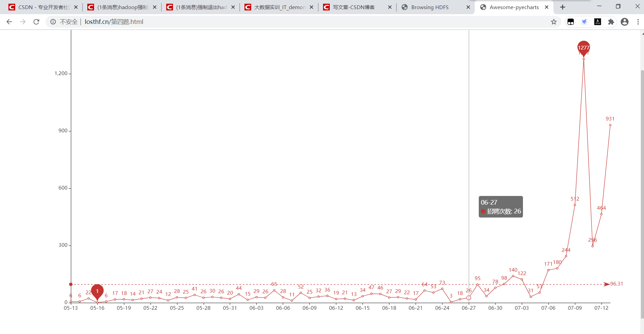The width and height of the screenshot is (644, 334).
Task: Click the ASTAR browser extension icon
Action: (598, 22)
